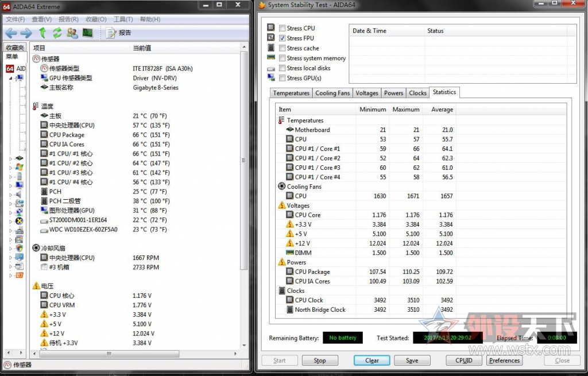Click the thermometer icon beside Temperatures
Viewport: 588px width, 376px height.
tap(281, 121)
